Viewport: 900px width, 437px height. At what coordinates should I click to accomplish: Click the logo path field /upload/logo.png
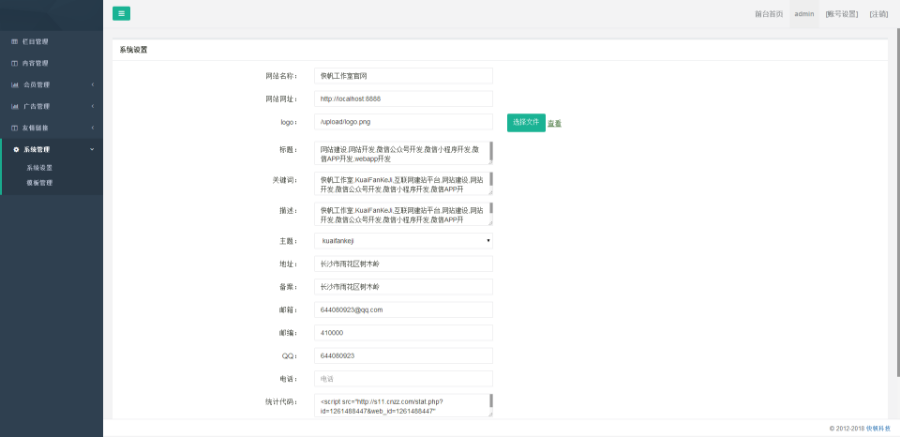tap(404, 122)
